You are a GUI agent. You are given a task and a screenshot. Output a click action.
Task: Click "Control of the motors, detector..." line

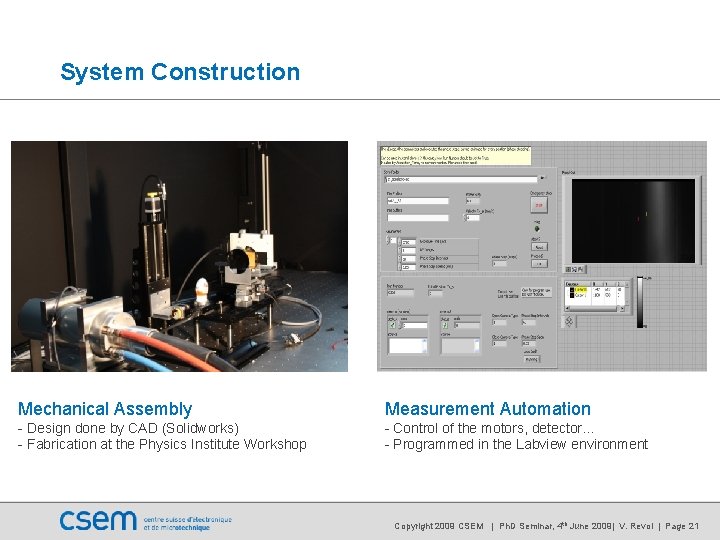pos(489,428)
